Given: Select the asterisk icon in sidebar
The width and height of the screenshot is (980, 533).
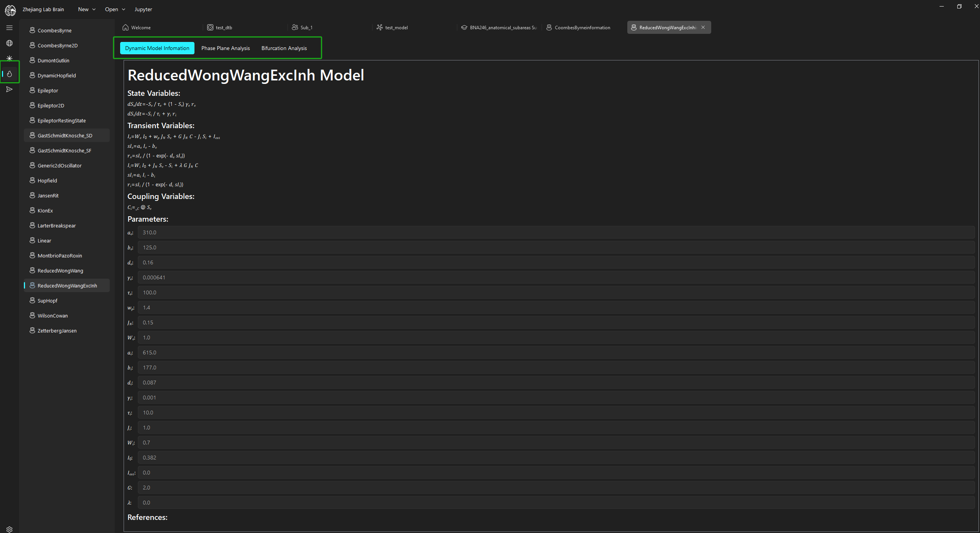Looking at the screenshot, I should (x=9, y=58).
